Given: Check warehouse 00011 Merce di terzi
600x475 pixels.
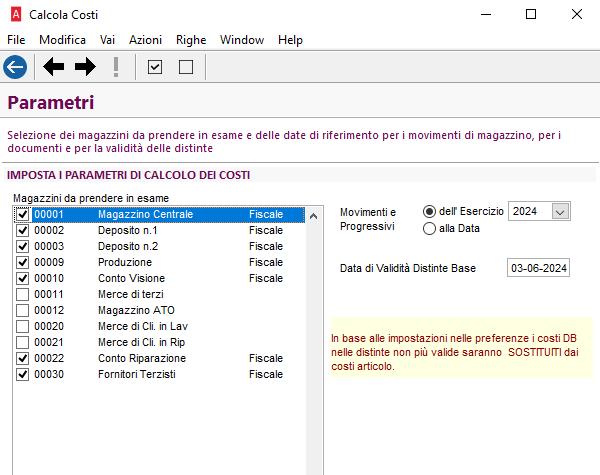Looking at the screenshot, I should pos(23,294).
